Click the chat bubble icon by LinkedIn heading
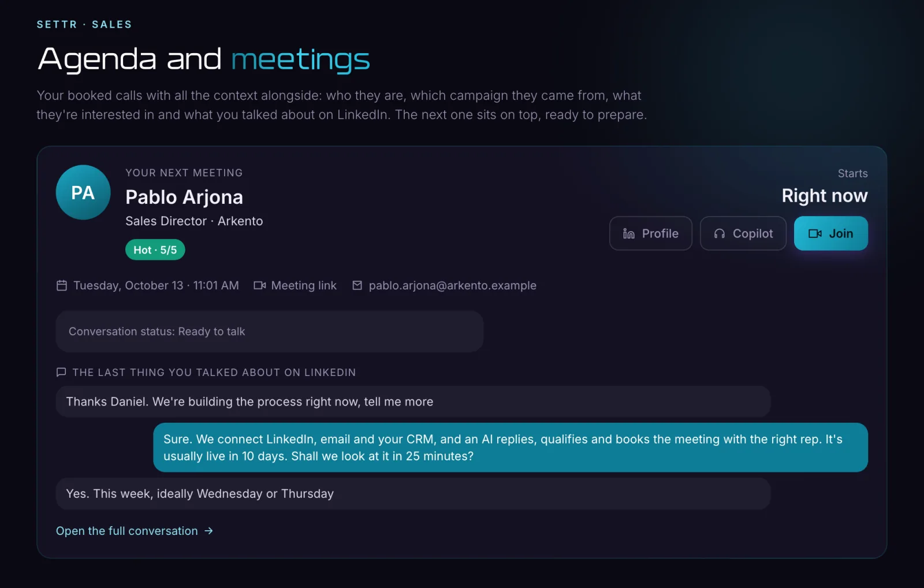This screenshot has width=924, height=588. pyautogui.click(x=61, y=372)
